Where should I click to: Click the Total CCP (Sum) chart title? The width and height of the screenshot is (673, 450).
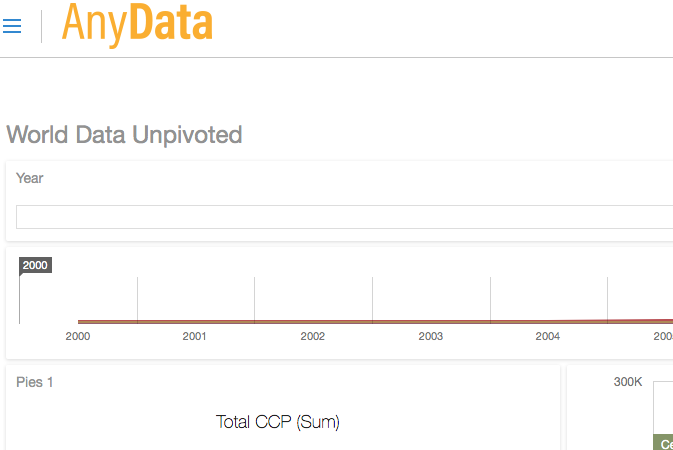pos(278,422)
